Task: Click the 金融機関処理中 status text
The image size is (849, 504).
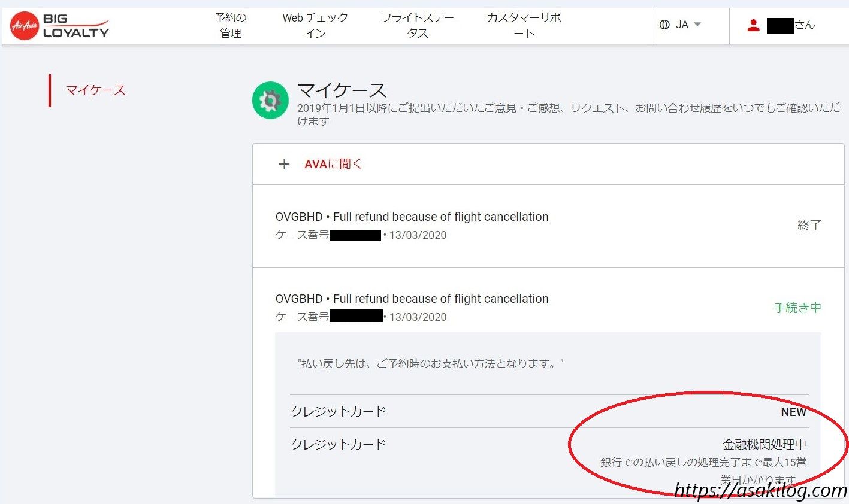Action: (x=764, y=445)
